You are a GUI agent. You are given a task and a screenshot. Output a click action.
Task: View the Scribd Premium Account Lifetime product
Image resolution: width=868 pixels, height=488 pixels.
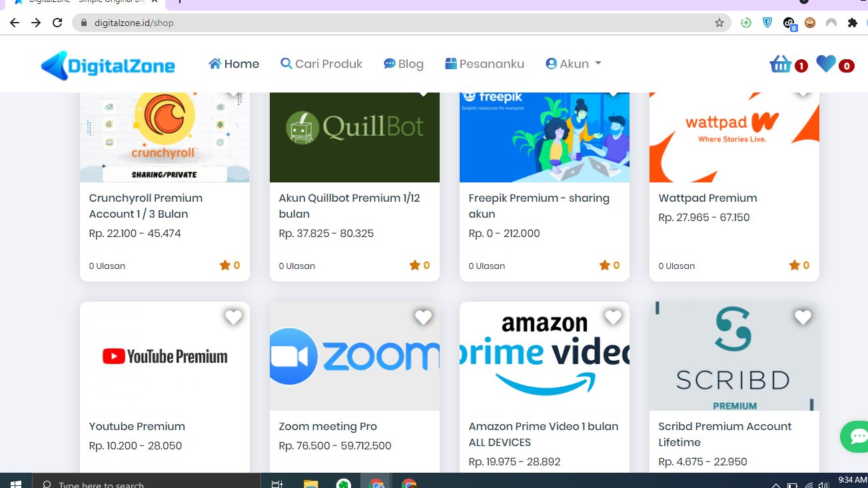pos(725,434)
